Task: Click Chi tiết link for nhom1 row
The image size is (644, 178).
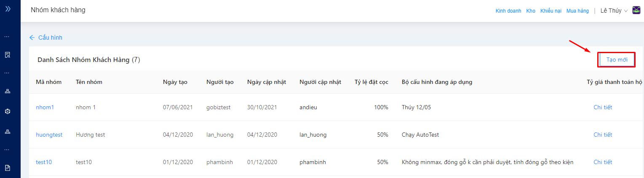Action: coord(603,107)
